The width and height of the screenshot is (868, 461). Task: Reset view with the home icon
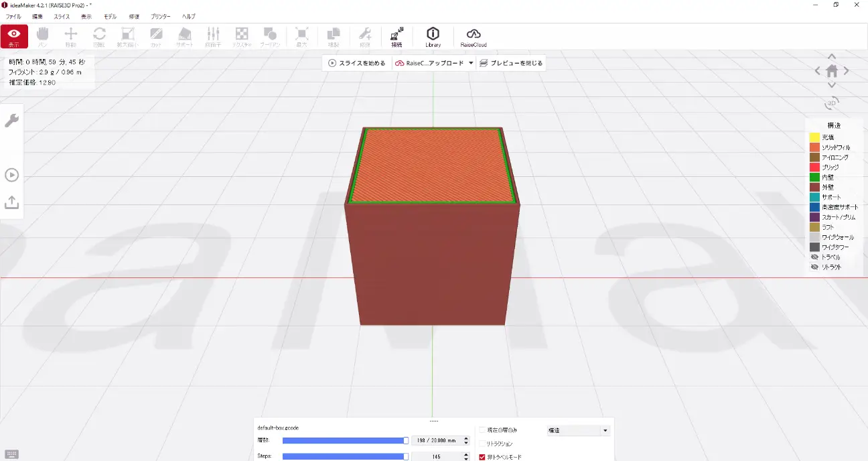[832, 70]
